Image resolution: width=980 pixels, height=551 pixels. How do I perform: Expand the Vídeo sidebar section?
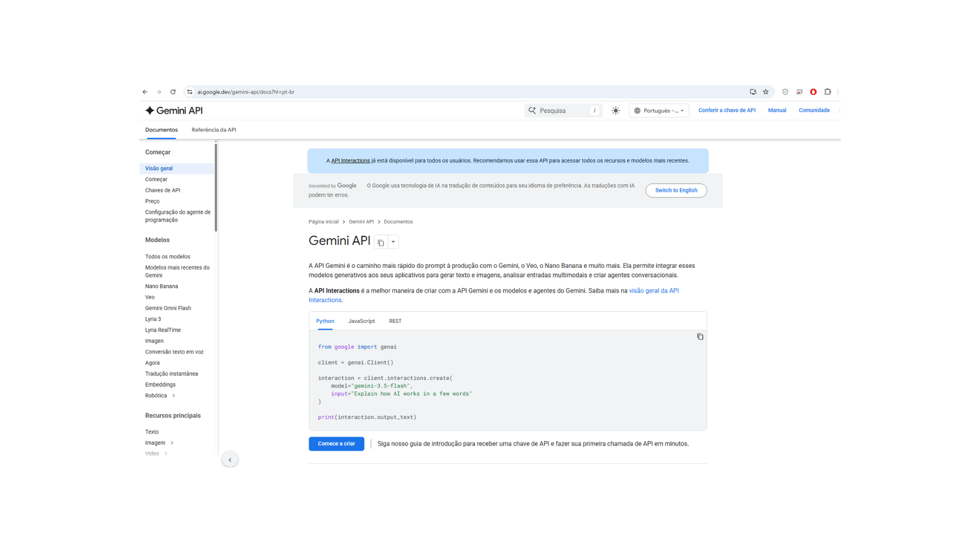(x=166, y=454)
